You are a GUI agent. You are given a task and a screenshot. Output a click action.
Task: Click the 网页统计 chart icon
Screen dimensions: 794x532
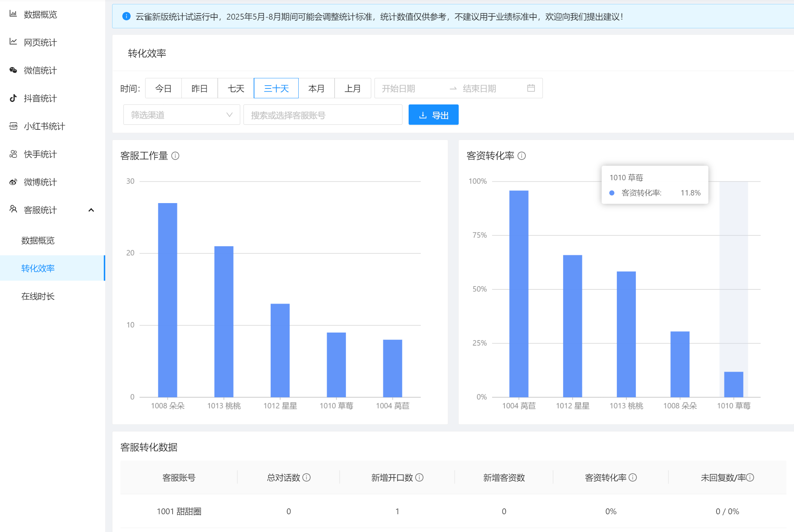click(13, 42)
